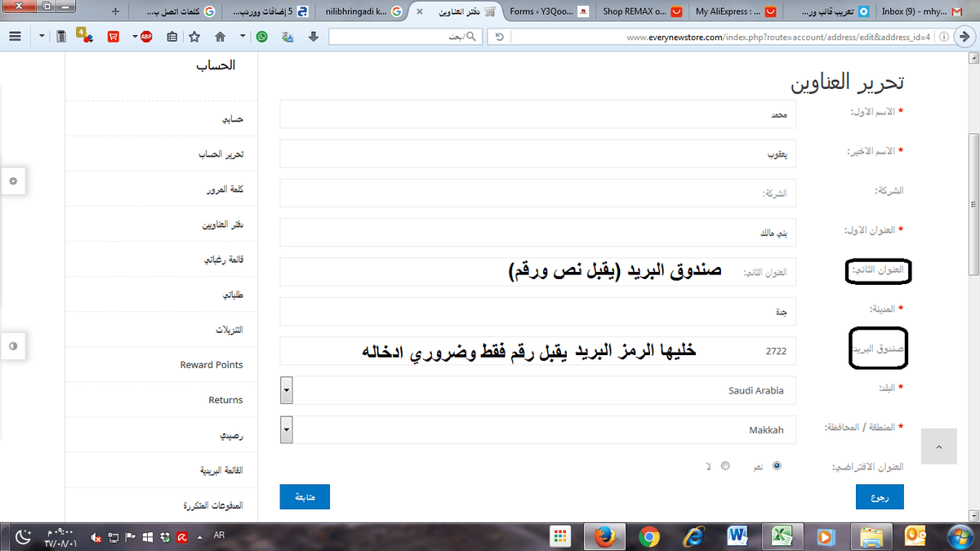This screenshot has height=551, width=980.
Task: Click the forward arrow in the address bar
Action: pyautogui.click(x=966, y=37)
